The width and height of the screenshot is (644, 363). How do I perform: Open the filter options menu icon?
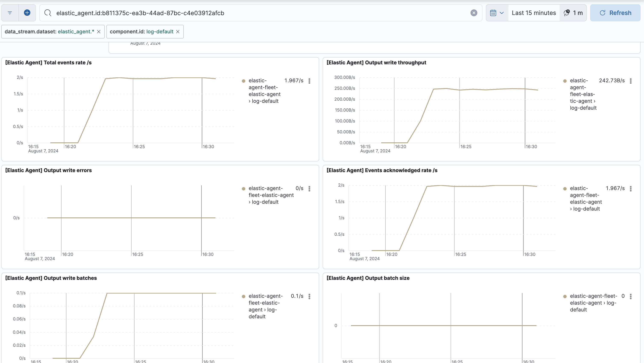click(10, 13)
